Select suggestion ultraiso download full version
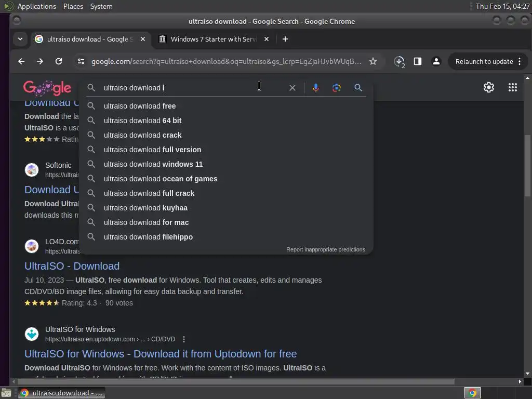Image resolution: width=532 pixels, height=399 pixels. pyautogui.click(x=226, y=150)
